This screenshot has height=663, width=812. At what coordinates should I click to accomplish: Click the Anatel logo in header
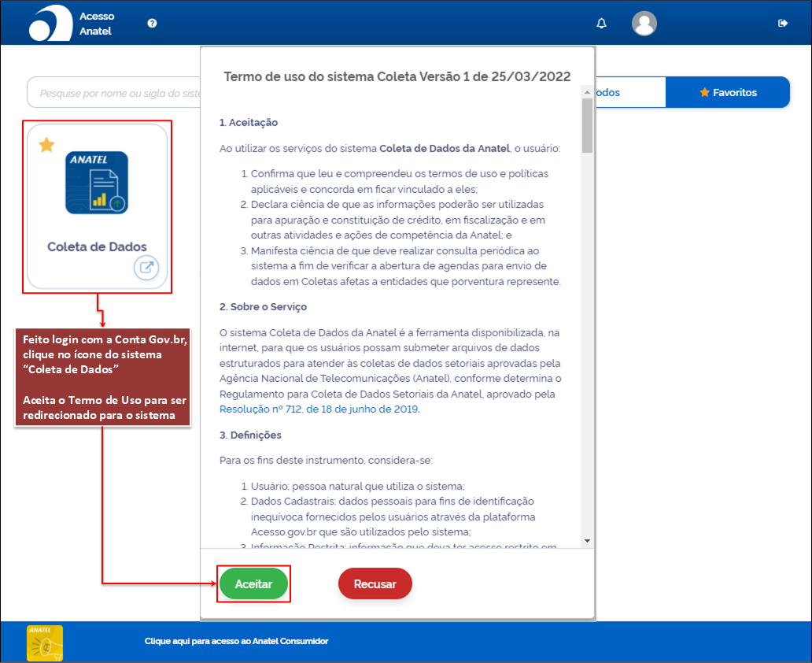50,24
